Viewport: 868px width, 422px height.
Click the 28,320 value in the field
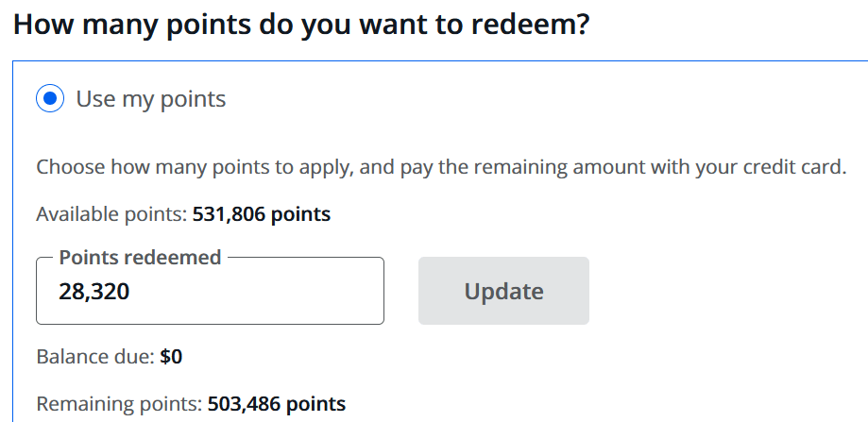[x=94, y=293]
